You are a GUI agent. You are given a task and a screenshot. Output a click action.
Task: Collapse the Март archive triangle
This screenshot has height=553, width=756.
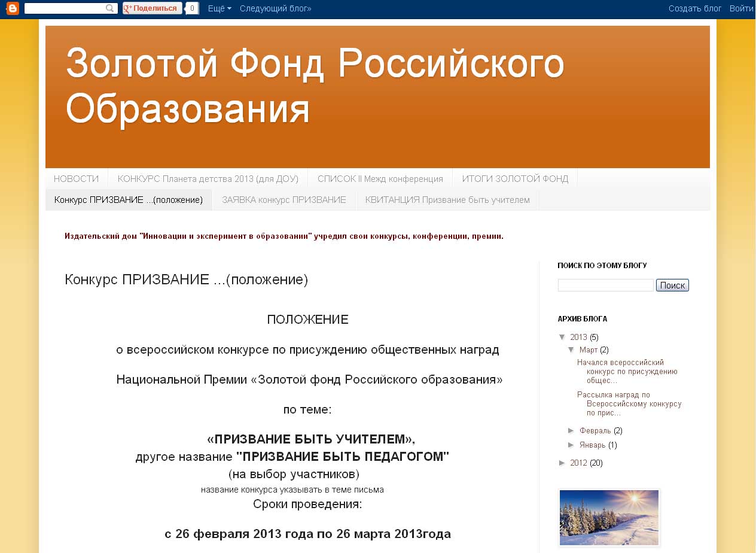click(572, 350)
